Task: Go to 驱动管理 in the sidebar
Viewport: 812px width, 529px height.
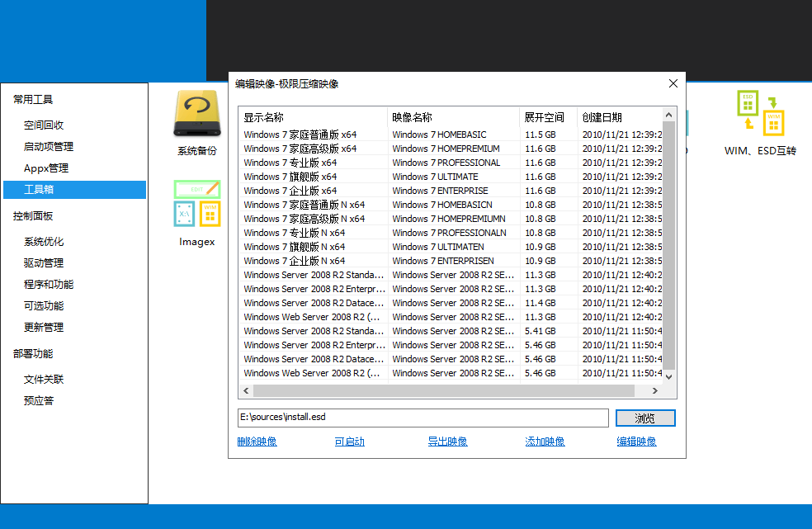Action: (44, 263)
